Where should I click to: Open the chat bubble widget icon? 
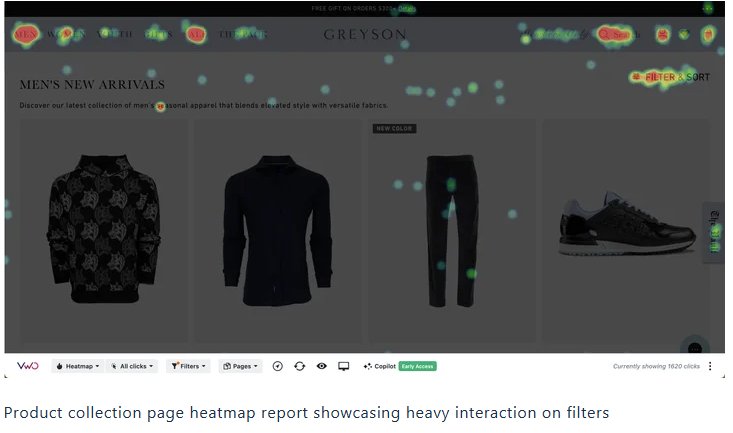[695, 348]
